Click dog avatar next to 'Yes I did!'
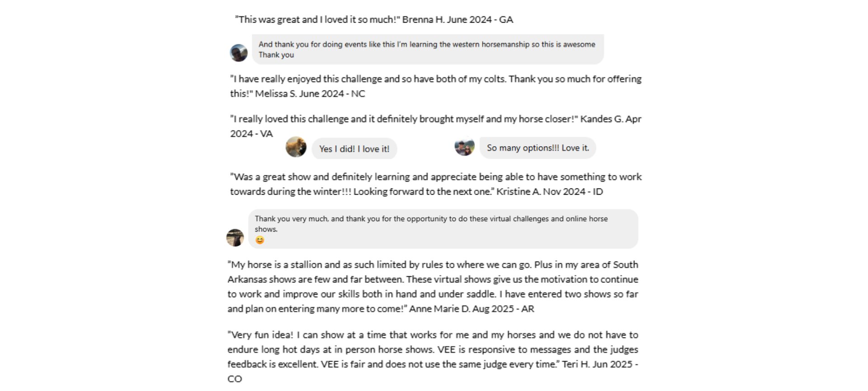The height and width of the screenshot is (391, 868). 296,147
